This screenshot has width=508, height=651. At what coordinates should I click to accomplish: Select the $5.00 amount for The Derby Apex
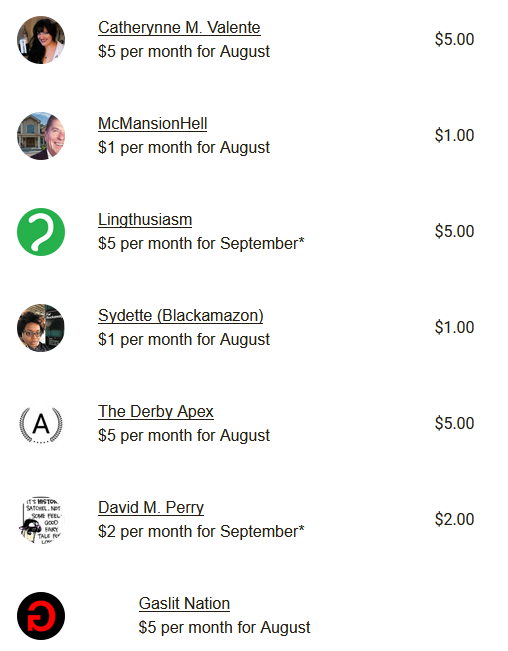click(x=454, y=423)
